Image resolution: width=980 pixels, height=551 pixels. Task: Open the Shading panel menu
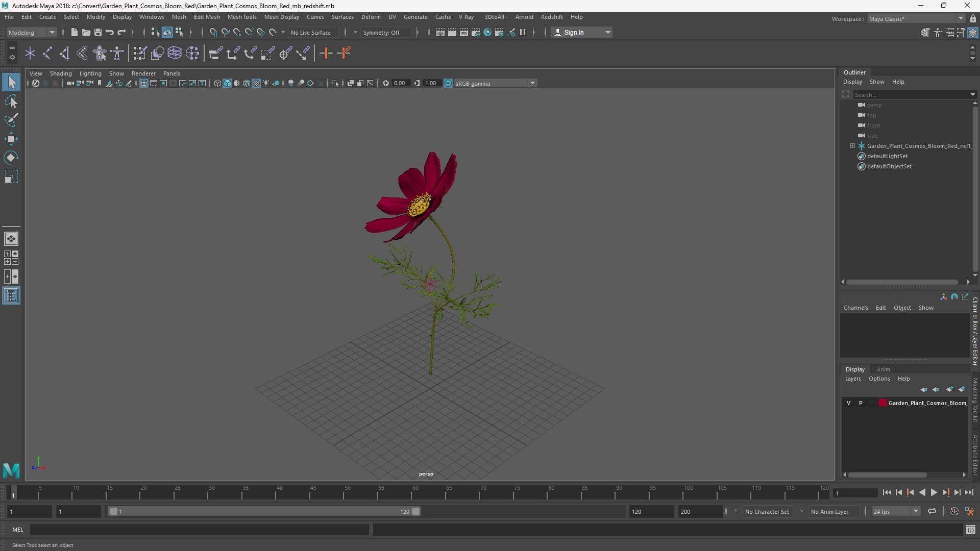pyautogui.click(x=61, y=73)
